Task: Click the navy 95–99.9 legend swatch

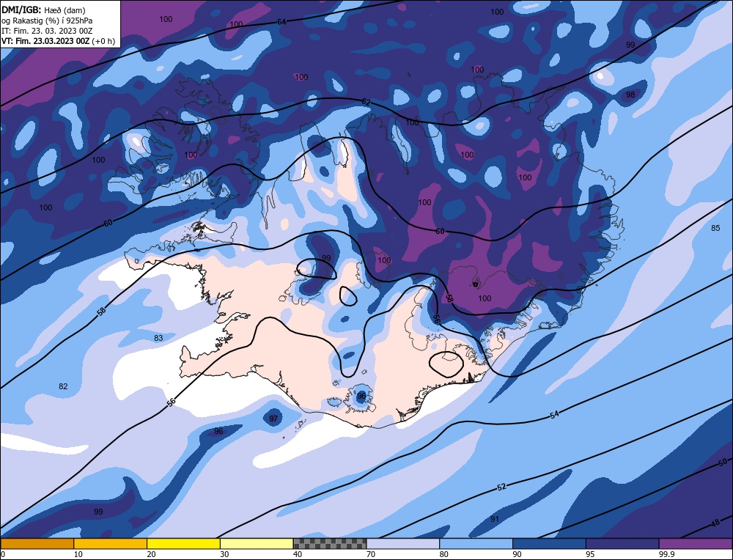Action: click(x=622, y=543)
